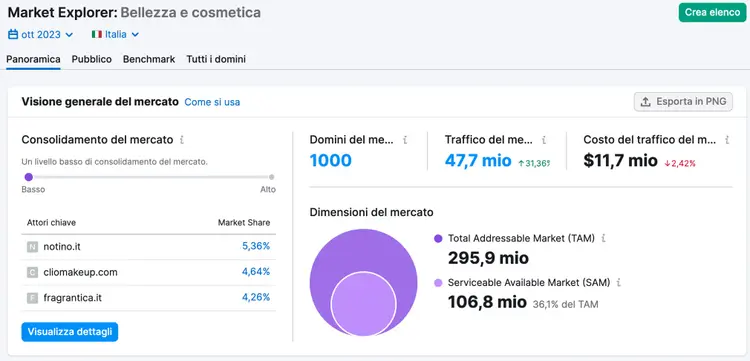
Task: Click the cliomakeup.com favicon icon
Action: [x=32, y=273]
